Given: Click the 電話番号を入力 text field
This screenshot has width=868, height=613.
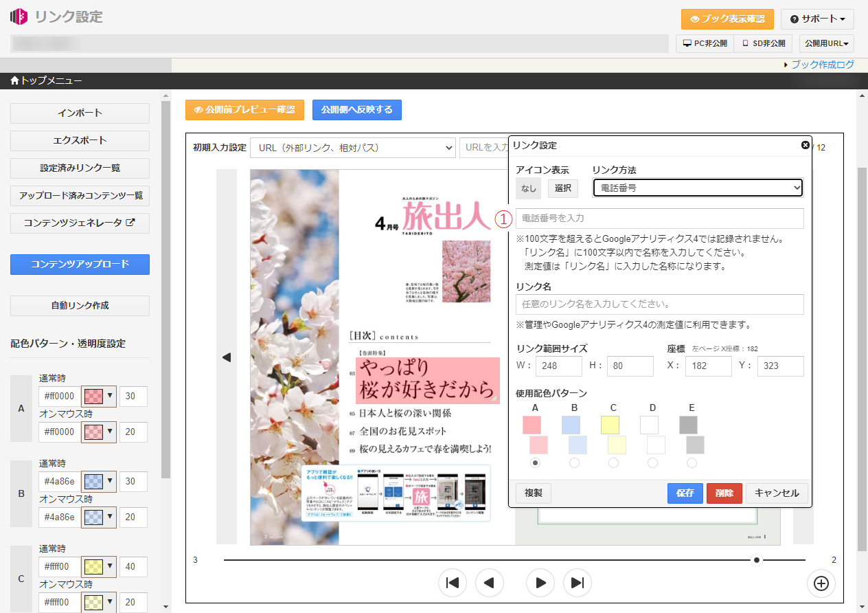Looking at the screenshot, I should coord(659,219).
